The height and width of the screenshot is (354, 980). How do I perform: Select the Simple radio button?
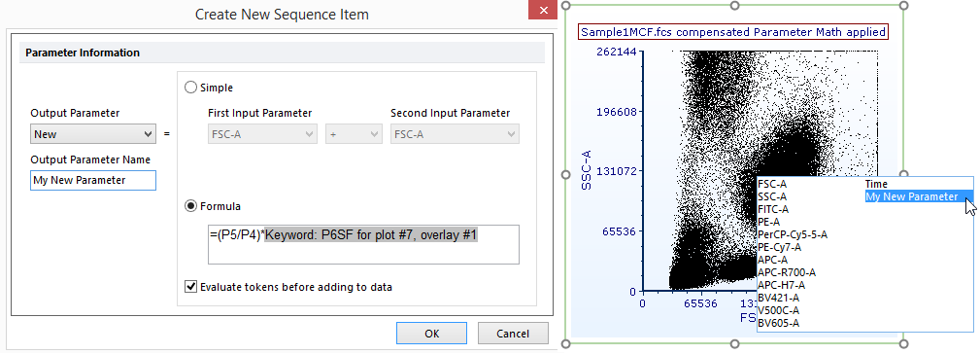190,88
